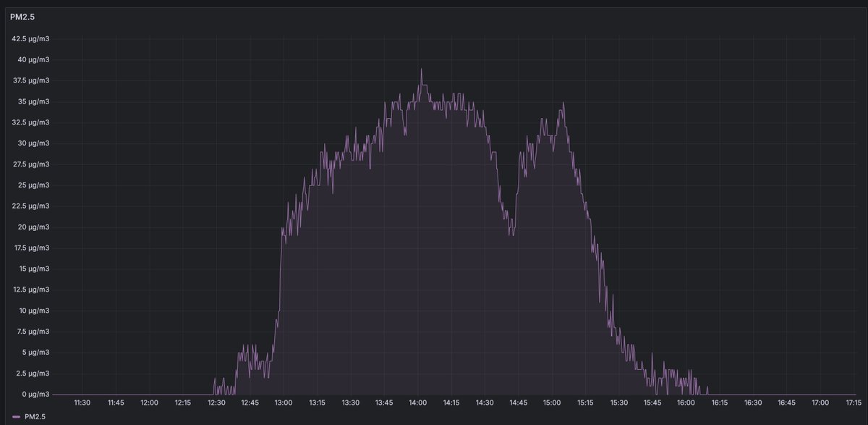Click the 11:45 time axis label
This screenshot has height=425, width=868.
[x=116, y=403]
